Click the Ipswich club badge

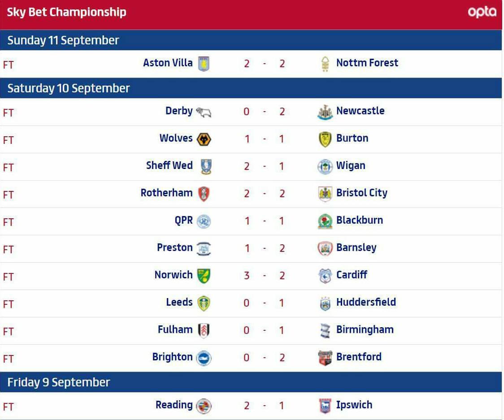click(325, 406)
